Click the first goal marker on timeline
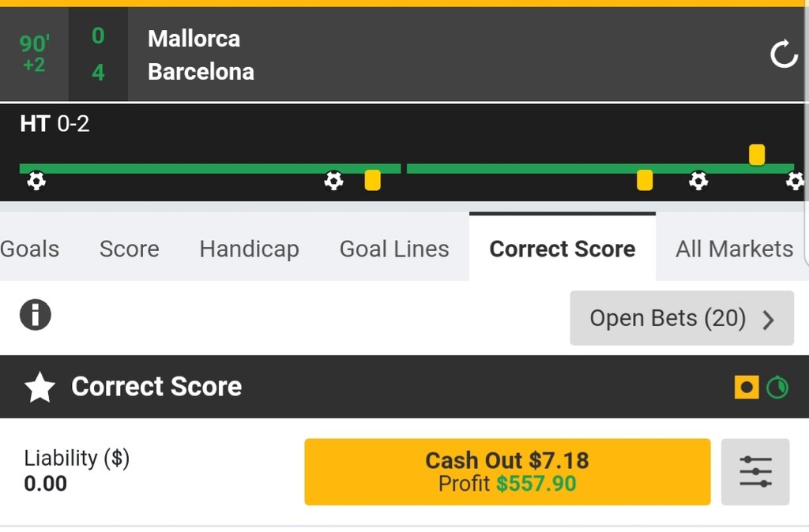Screen dimensions: 809x532 click(x=36, y=181)
